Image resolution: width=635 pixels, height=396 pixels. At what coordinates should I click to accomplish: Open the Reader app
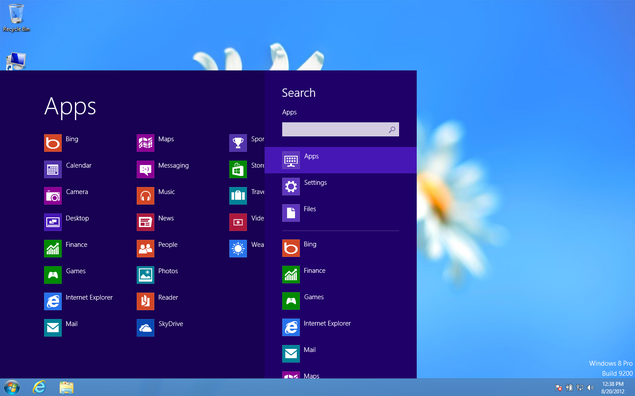[x=157, y=301]
